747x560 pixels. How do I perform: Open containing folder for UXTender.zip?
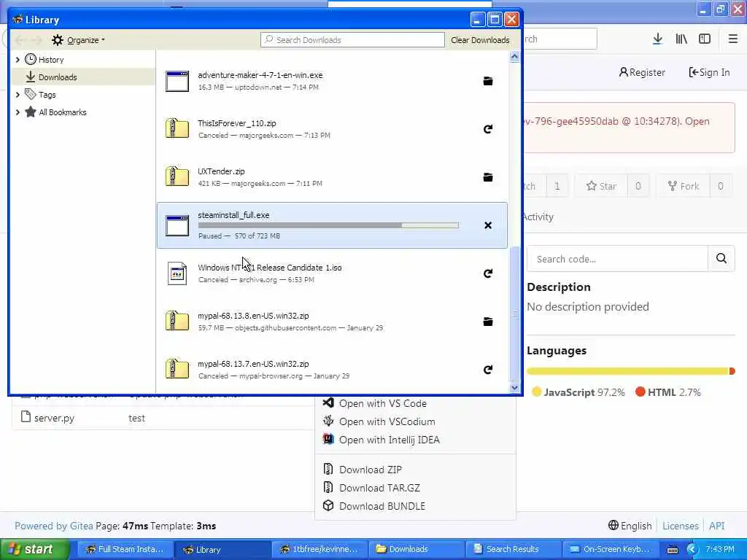pyautogui.click(x=487, y=177)
